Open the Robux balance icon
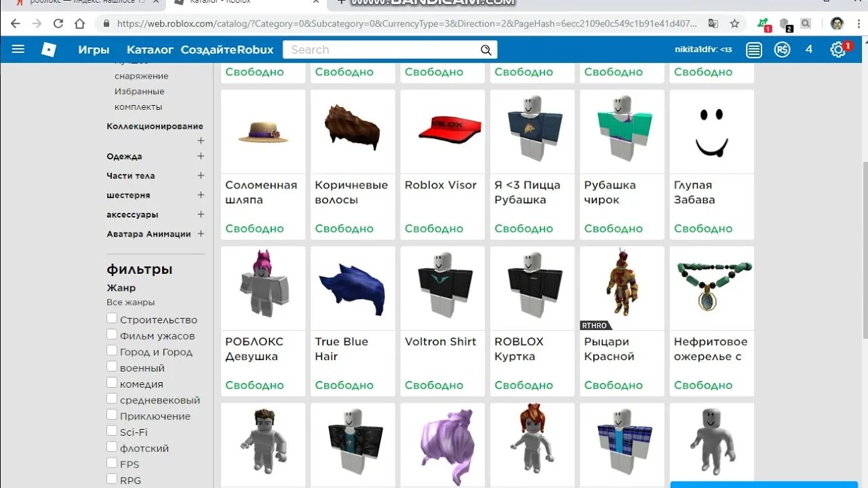Viewport: 868px width, 488px height. pyautogui.click(x=782, y=49)
